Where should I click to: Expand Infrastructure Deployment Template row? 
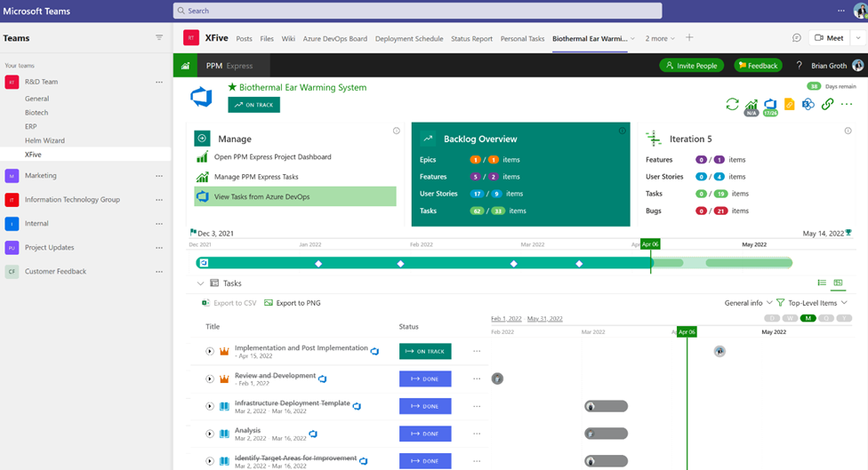point(210,406)
